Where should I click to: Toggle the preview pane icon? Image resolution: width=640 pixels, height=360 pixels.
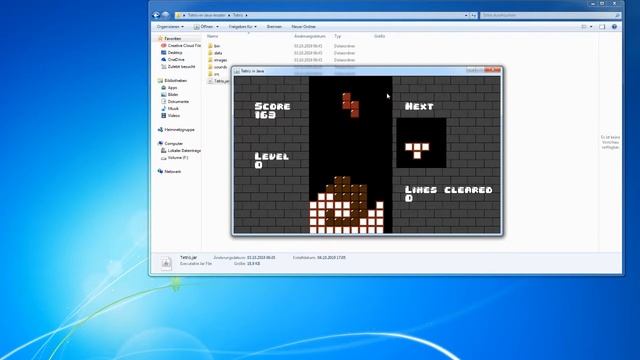tap(602, 27)
